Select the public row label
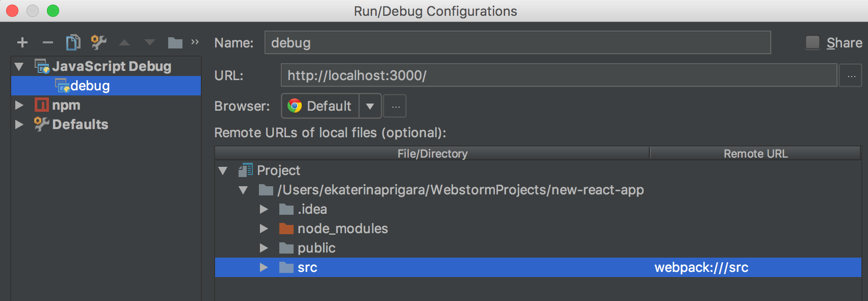Image resolution: width=868 pixels, height=301 pixels. point(317,248)
